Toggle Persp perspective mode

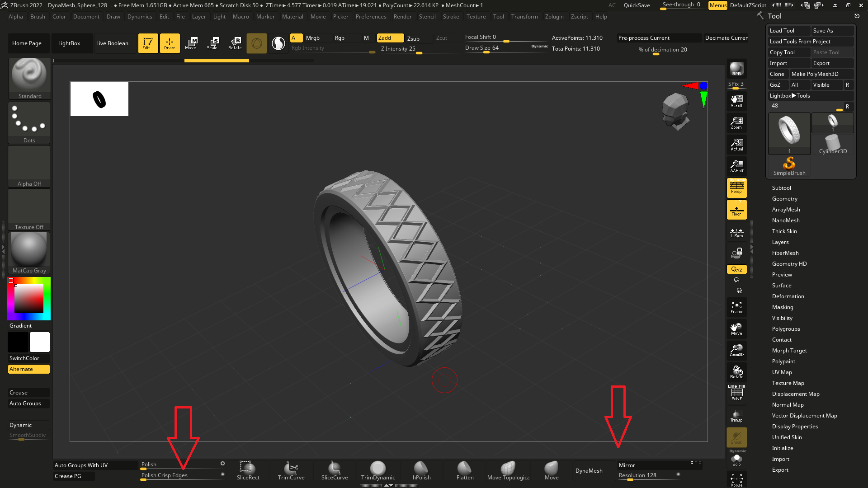point(736,188)
